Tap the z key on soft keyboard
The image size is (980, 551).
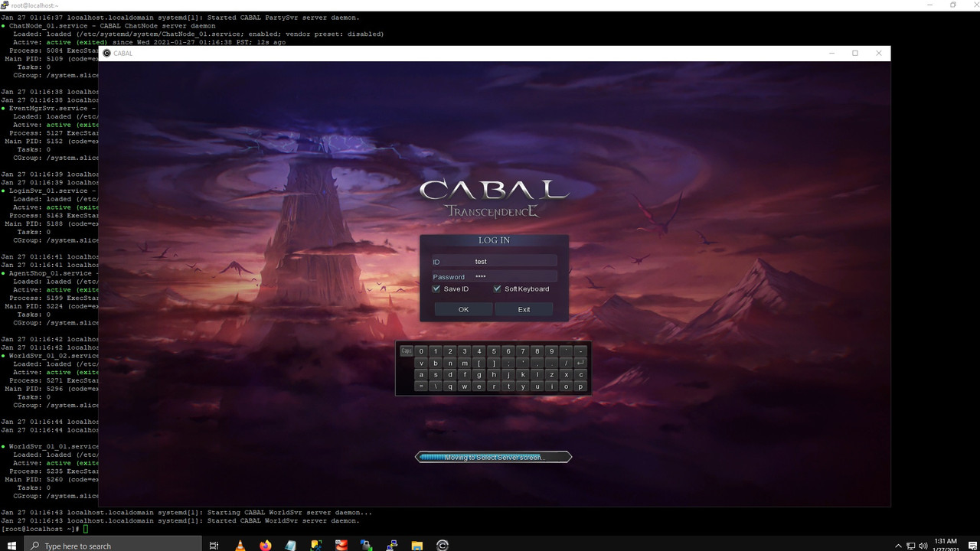point(551,375)
